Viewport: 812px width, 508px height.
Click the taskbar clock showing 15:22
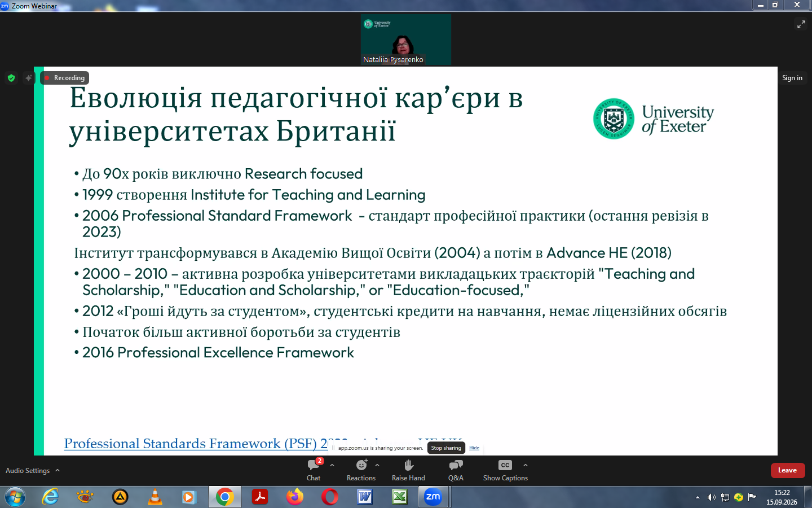pos(782,497)
